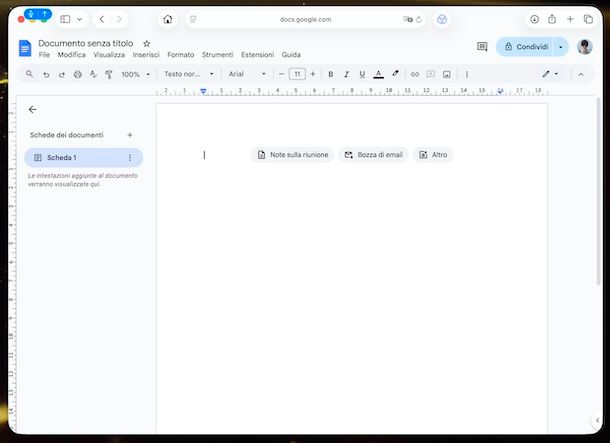The width and height of the screenshot is (610, 443).
Task: Open the zoom 100% dropdown
Action: coord(135,74)
